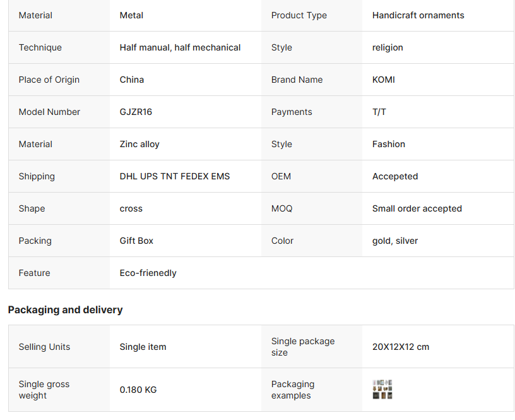The height and width of the screenshot is (420, 515).
Task: Open the packaging examples thumbnail image
Action: (382, 390)
